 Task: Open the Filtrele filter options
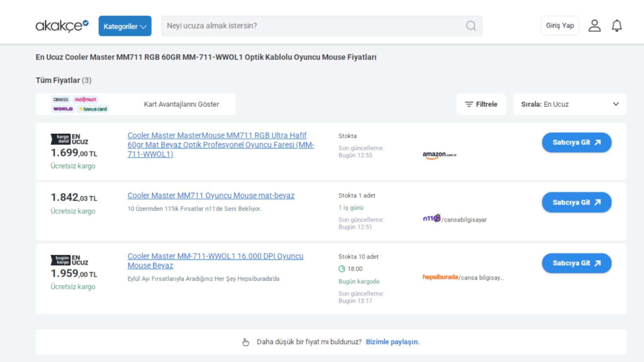pyautogui.click(x=481, y=104)
